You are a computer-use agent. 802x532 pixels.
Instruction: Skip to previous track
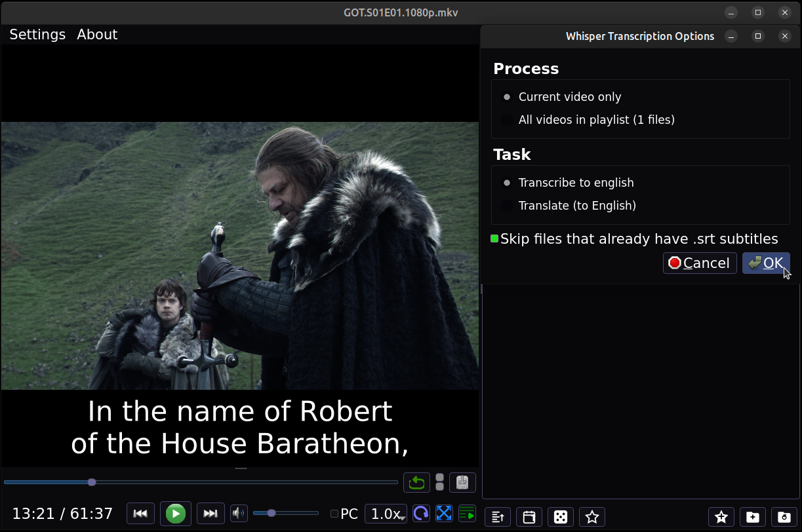tap(140, 514)
